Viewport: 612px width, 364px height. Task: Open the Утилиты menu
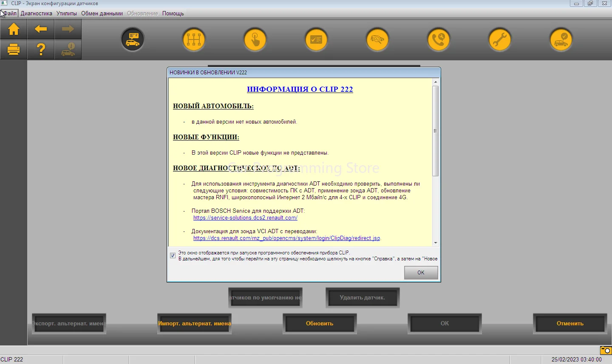[67, 13]
